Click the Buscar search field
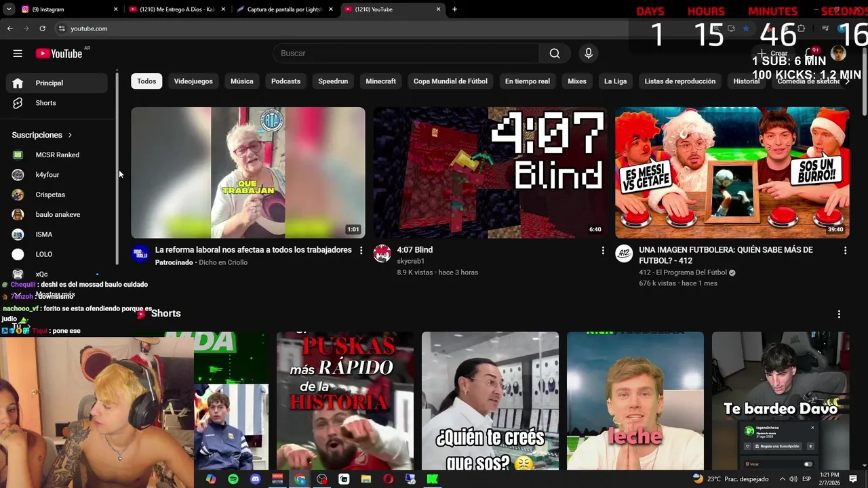The image size is (868, 488). coord(406,54)
